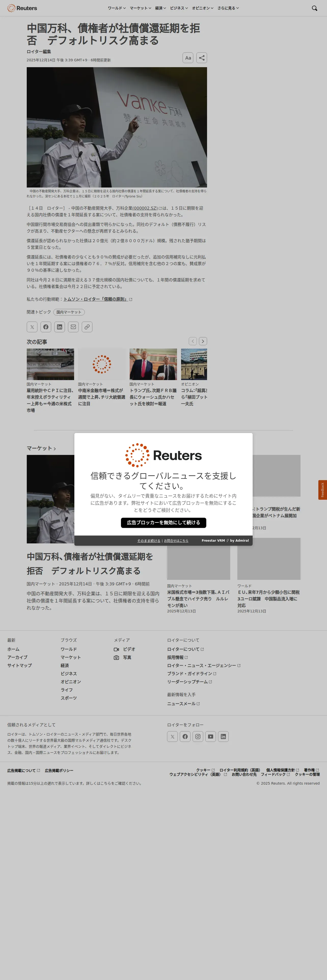
Task: Open ロイターについて external link
Action: (185, 650)
